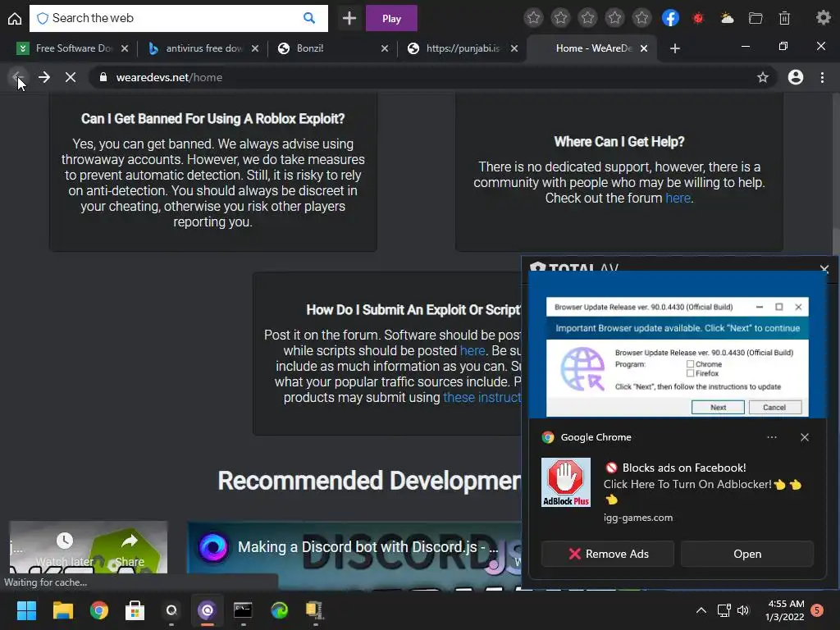Open Microsoft Store from taskbar
The width and height of the screenshot is (840, 630).
[135, 610]
